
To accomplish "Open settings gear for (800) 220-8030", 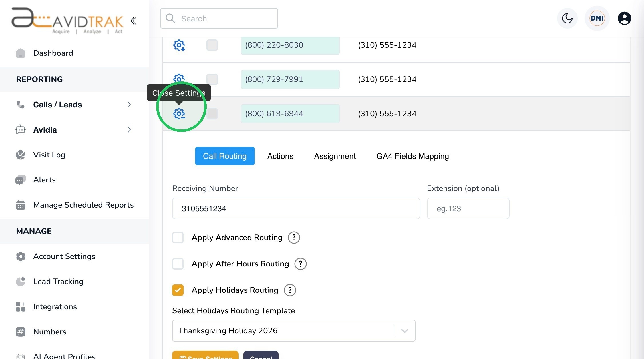I will tap(179, 45).
